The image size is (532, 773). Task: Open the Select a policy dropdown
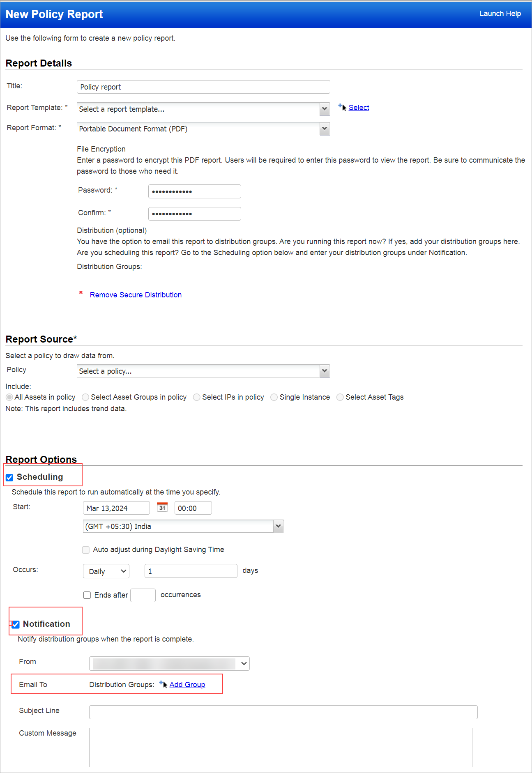point(324,371)
